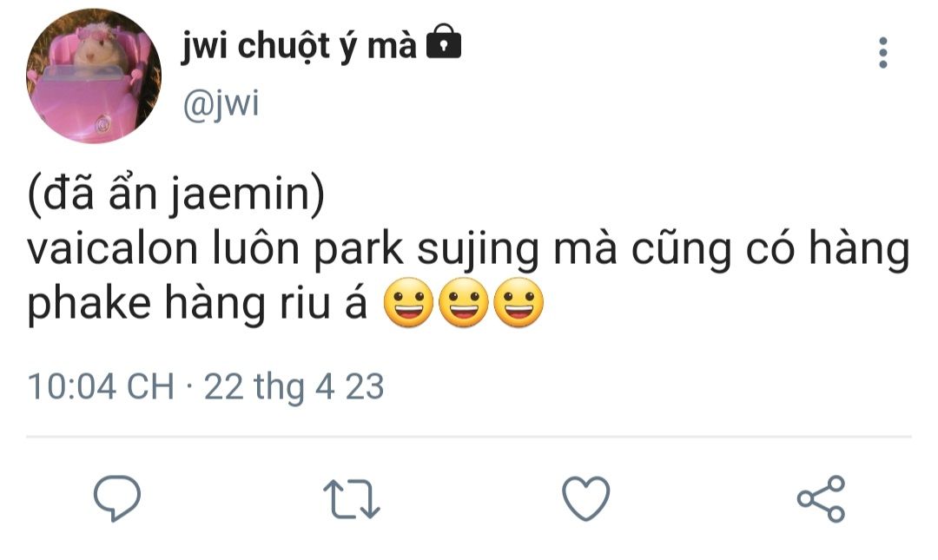Click the tweet line starting with "vaicalon luôn"
The image size is (938, 560).
tap(468, 249)
